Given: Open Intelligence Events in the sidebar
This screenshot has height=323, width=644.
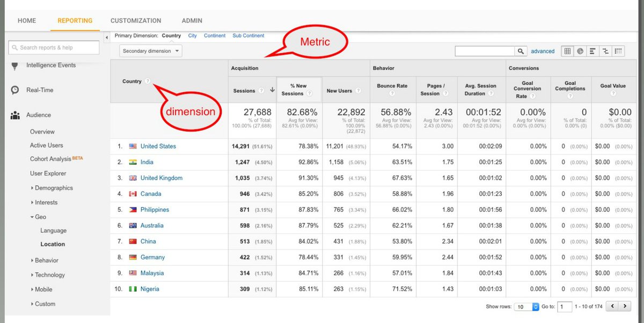Looking at the screenshot, I should point(51,65).
